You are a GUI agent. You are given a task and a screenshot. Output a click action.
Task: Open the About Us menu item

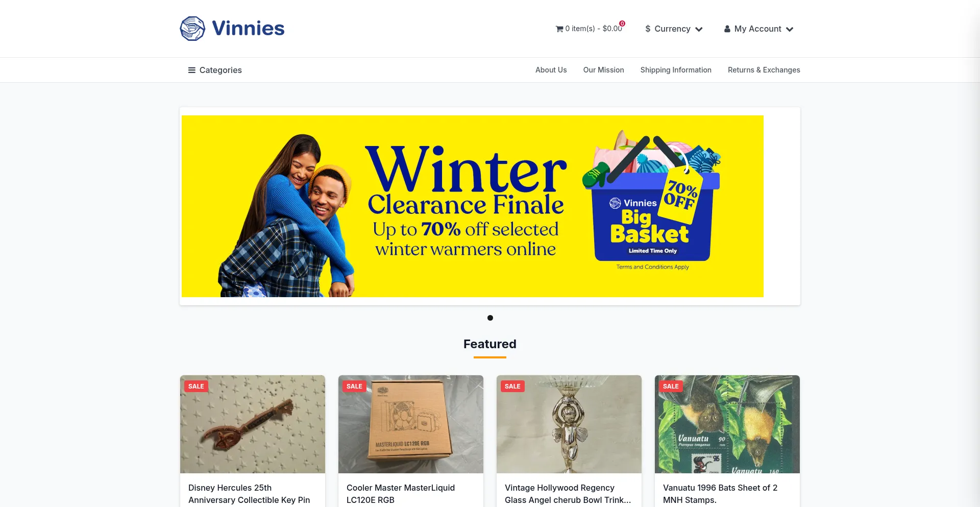(551, 70)
